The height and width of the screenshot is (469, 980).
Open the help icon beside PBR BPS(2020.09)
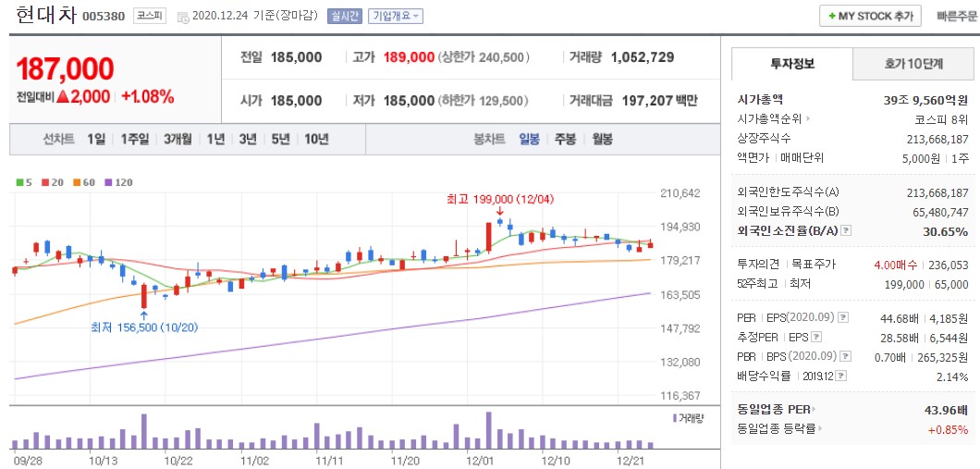point(845,357)
